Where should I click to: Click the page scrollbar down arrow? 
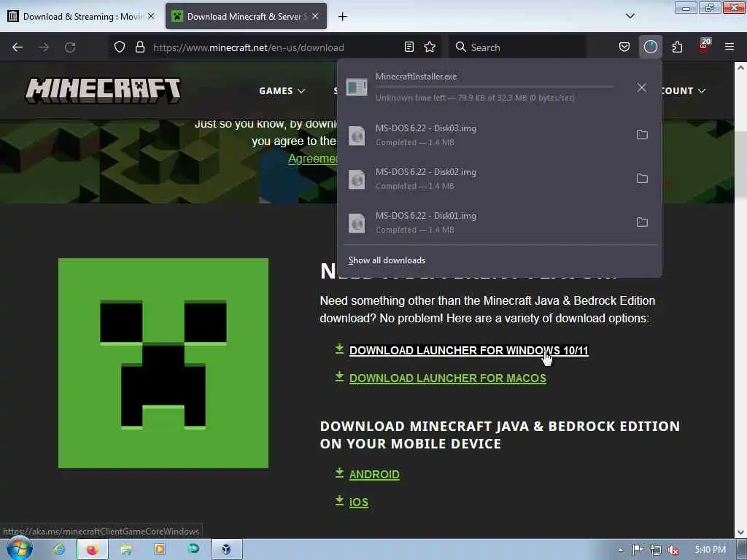click(740, 532)
